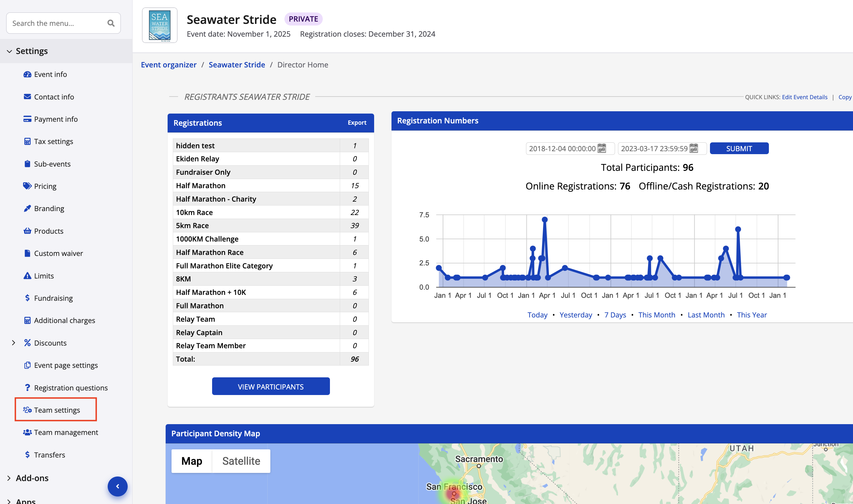Open Registration questions menu item
The image size is (853, 504).
[x=71, y=387]
